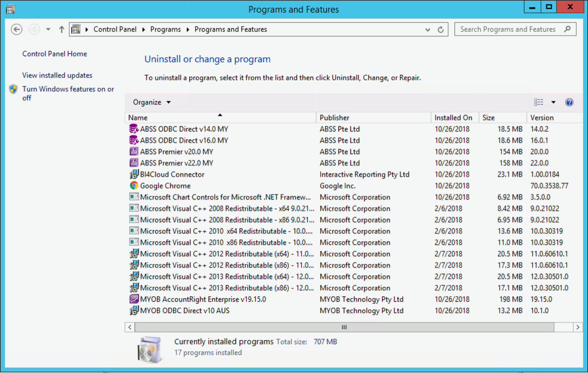This screenshot has height=373, width=588.
Task: Click the Visual C++ 2012 (x86) Redistributable icon
Action: click(x=134, y=265)
